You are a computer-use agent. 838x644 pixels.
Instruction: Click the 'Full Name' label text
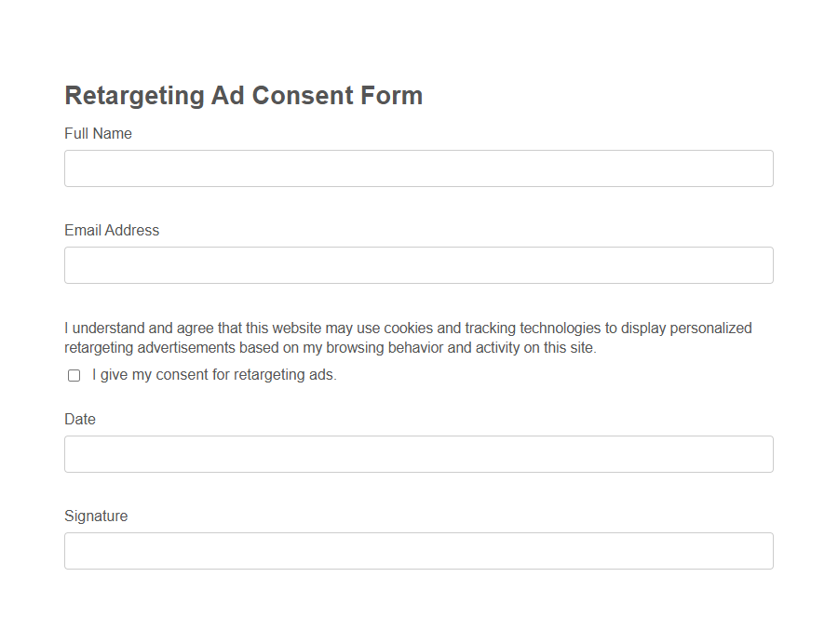97,133
